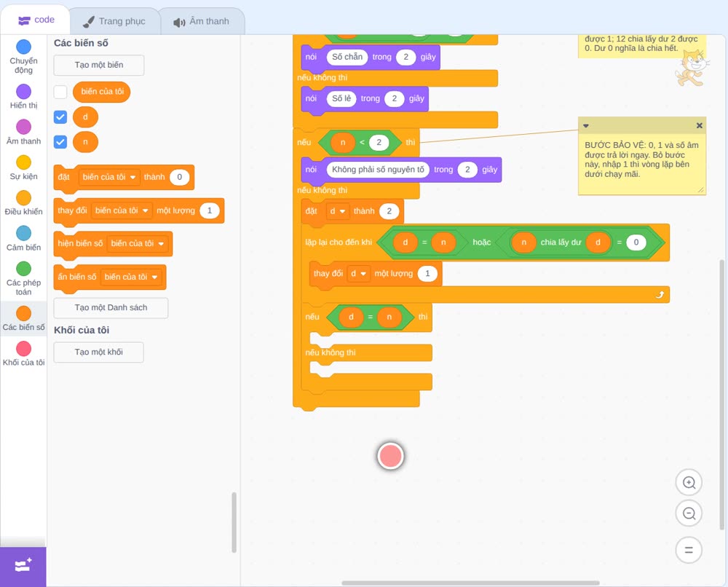Reset workspace zoom to default
Viewport: 728px width, 587px height.
click(x=689, y=551)
